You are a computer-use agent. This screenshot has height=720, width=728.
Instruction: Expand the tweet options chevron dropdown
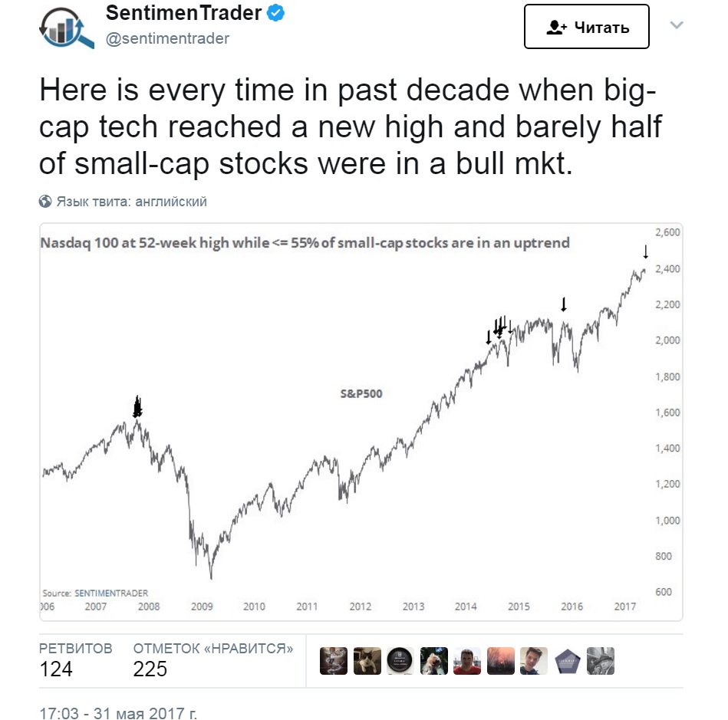(677, 25)
